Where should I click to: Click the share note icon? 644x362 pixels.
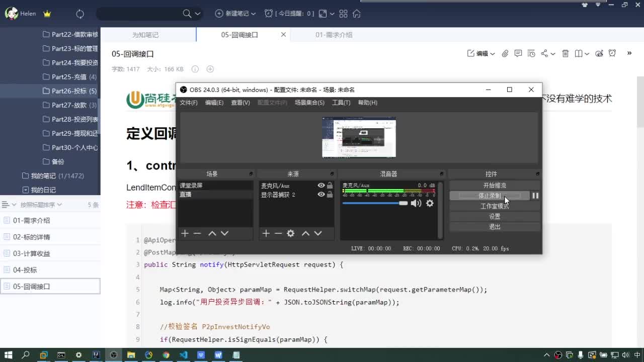pyautogui.click(x=544, y=53)
